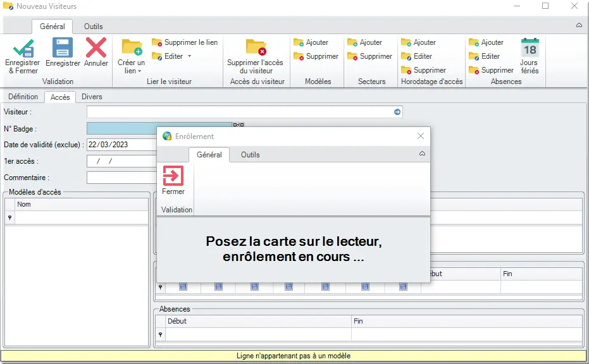Image resolution: width=589 pixels, height=364 pixels.
Task: Click the Fin filter cell in Absences grid
Action: [467, 334]
